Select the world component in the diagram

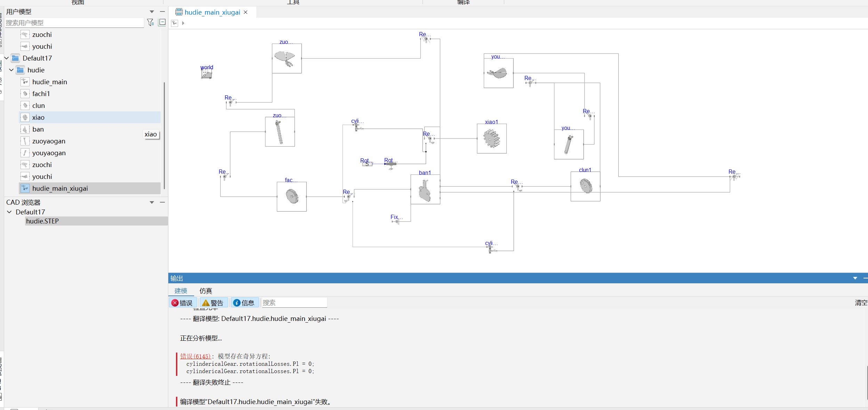point(207,74)
